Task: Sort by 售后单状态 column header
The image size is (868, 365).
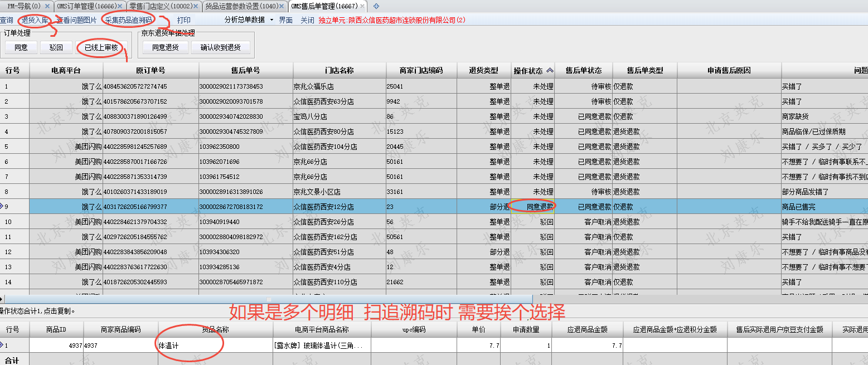Action: click(x=584, y=71)
